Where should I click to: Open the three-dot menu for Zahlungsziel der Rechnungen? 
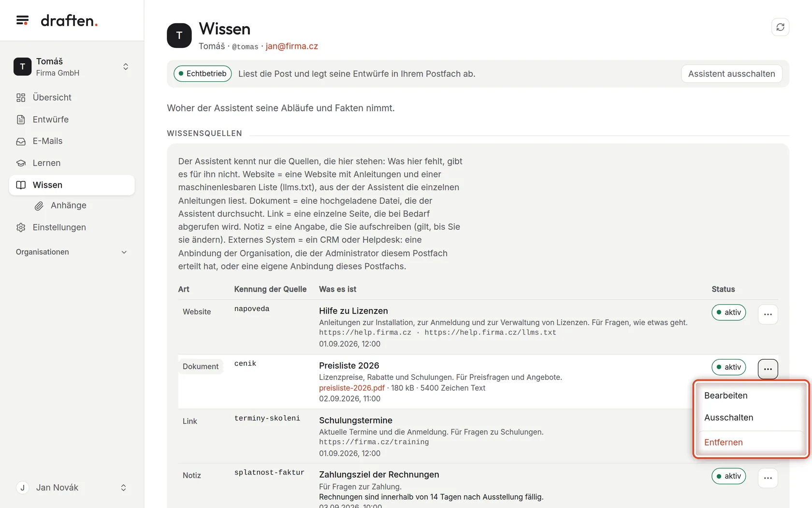point(768,478)
